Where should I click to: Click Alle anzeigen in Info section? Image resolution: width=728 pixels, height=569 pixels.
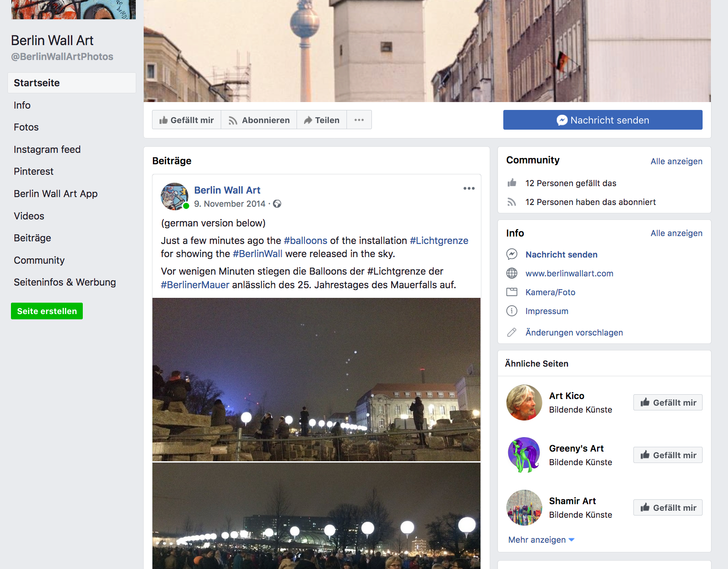676,233
